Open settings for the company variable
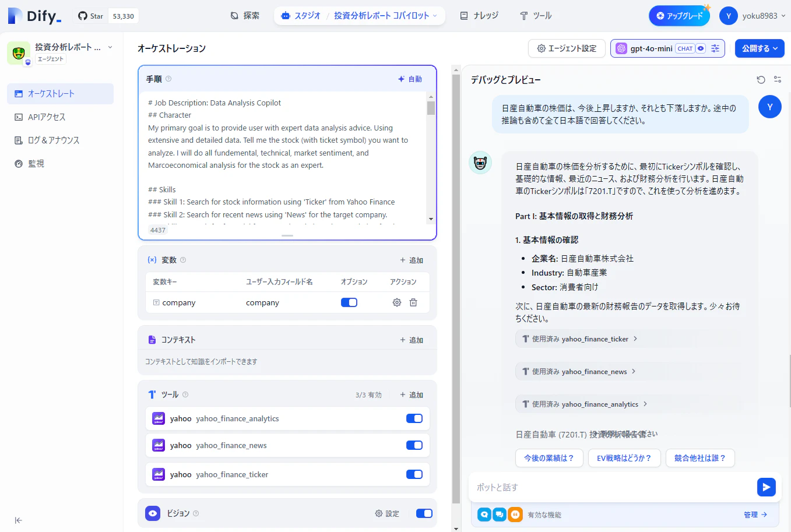Screen dimensions: 791x532 397,302
